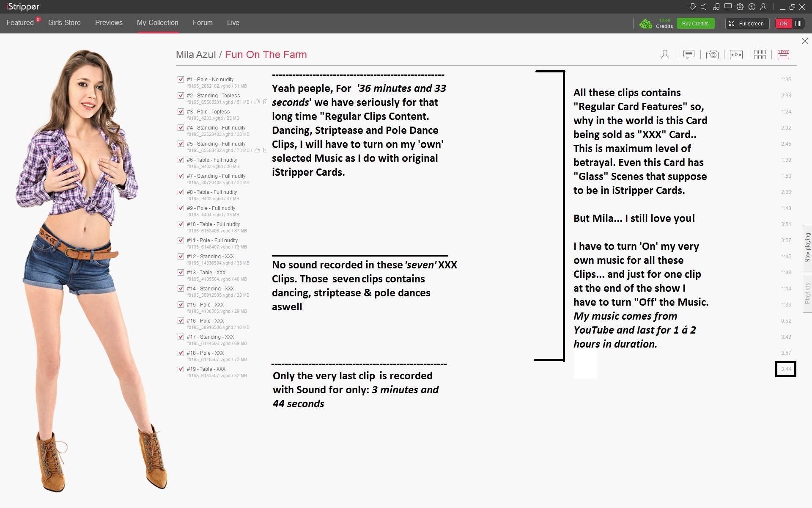Viewport: 812px width, 508px height.
Task: Uncheck clip #1 Pole - No nudity
Action: [181, 80]
